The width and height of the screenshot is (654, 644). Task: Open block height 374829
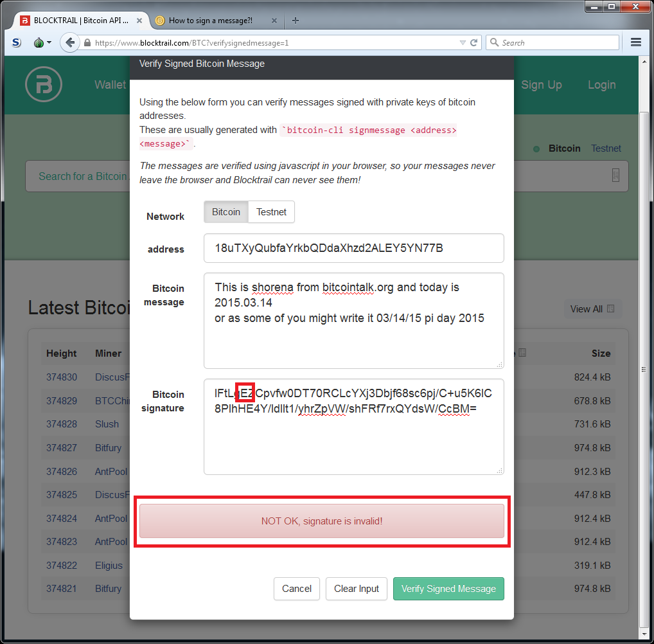coord(62,400)
